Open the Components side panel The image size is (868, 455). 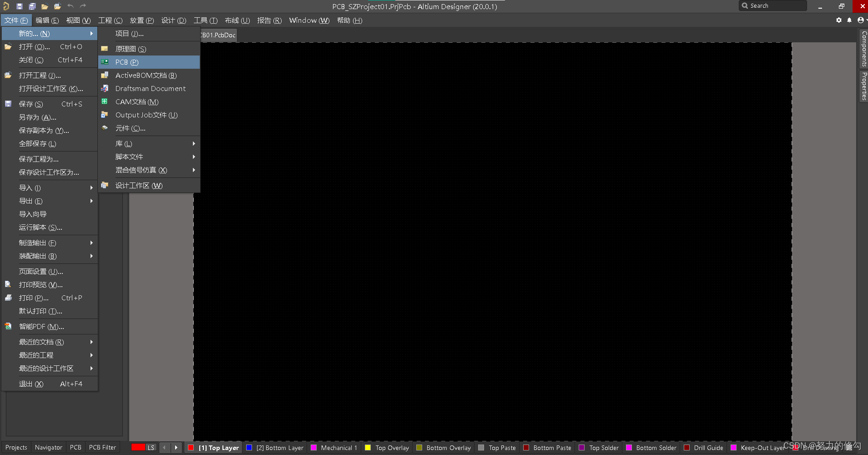point(863,49)
